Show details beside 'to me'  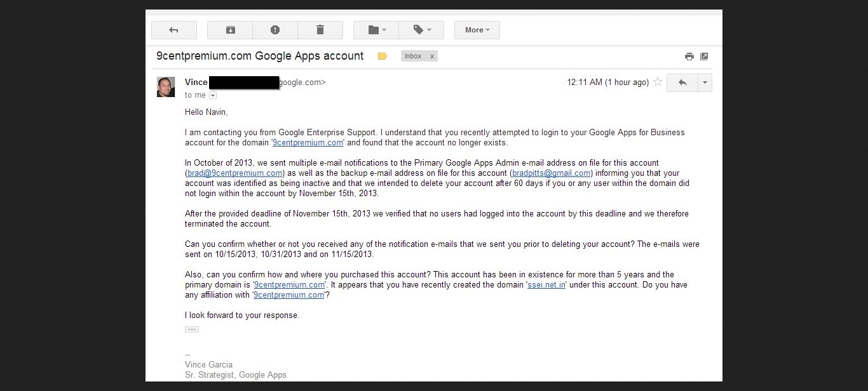213,95
